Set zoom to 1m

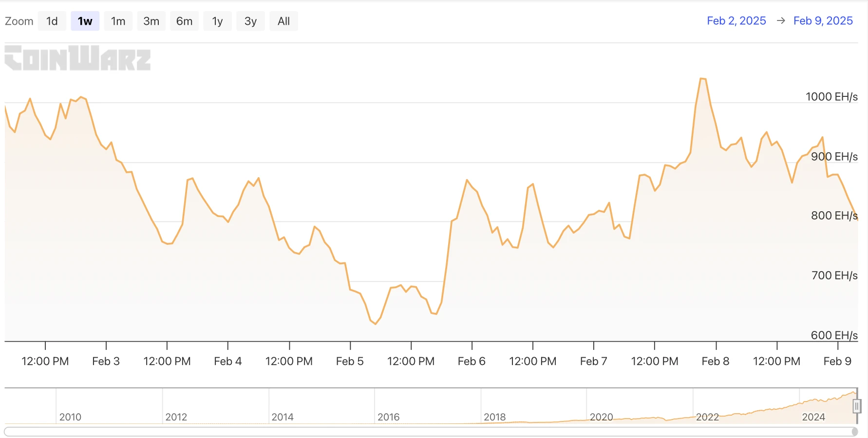click(x=118, y=21)
